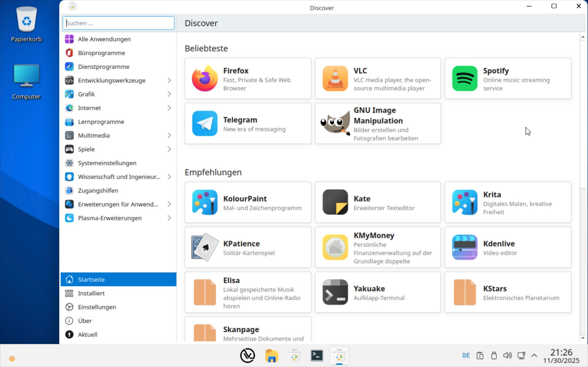Image resolution: width=588 pixels, height=367 pixels.
Task: Open the GIMP mascot icon
Action: click(x=335, y=124)
